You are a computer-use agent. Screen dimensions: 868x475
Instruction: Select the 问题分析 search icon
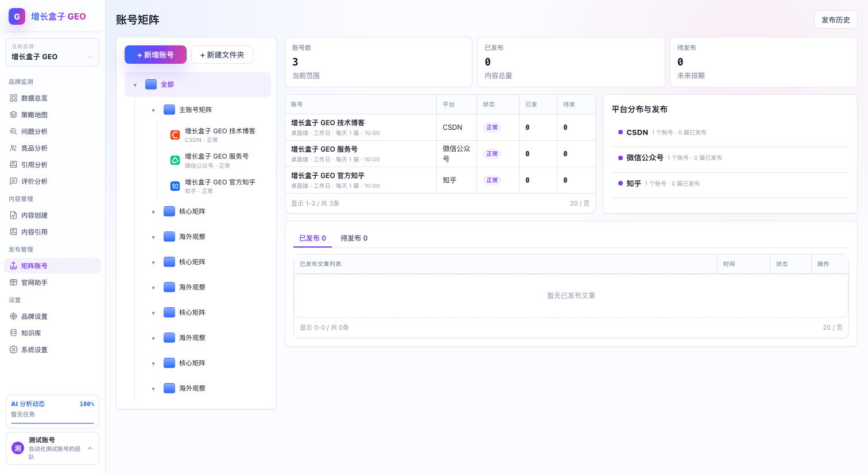tap(13, 132)
